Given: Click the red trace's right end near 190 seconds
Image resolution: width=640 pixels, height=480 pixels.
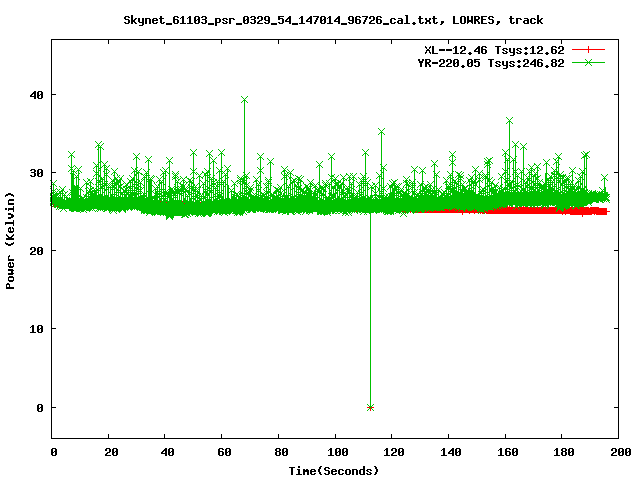Looking at the screenshot, I should [x=603, y=211].
